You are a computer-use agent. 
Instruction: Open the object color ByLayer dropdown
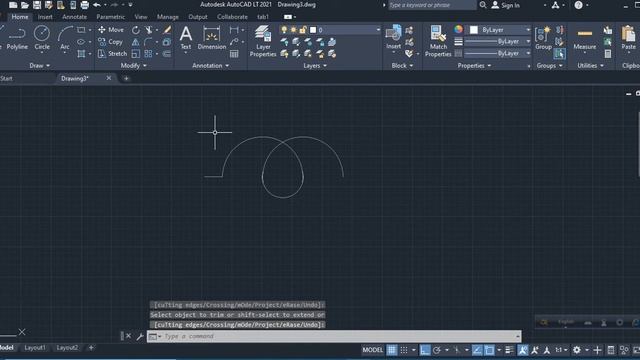point(528,30)
